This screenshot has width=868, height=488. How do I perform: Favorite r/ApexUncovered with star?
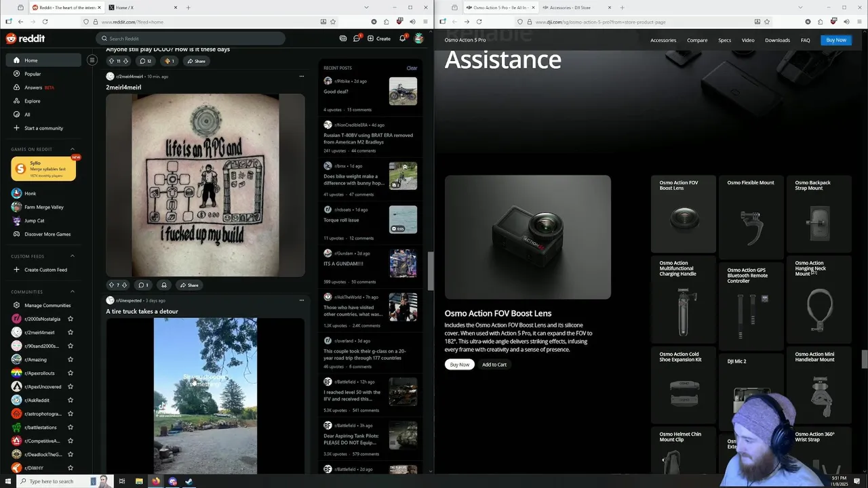pos(71,386)
